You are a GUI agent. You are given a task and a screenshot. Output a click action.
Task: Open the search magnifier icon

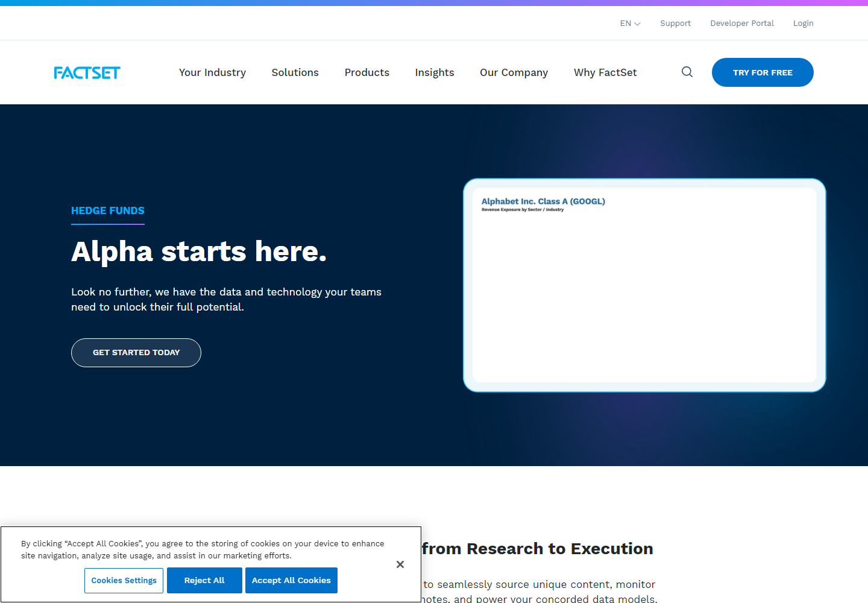coord(687,72)
